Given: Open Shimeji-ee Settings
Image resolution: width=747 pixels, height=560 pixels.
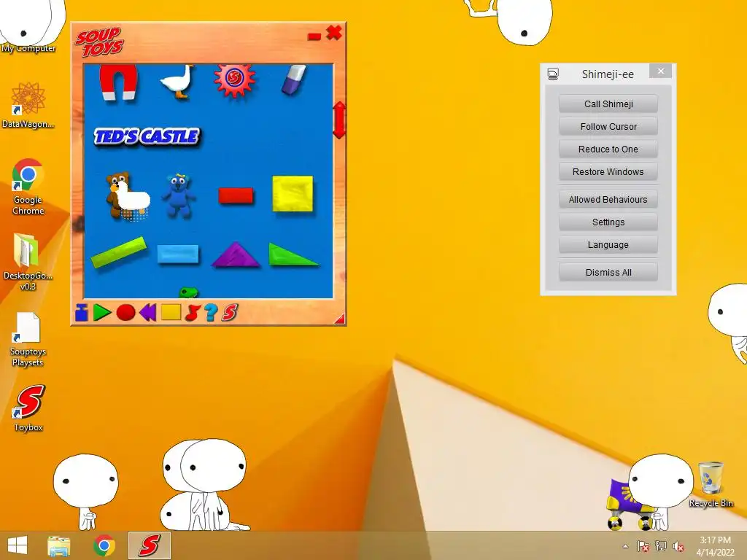Looking at the screenshot, I should 608,222.
